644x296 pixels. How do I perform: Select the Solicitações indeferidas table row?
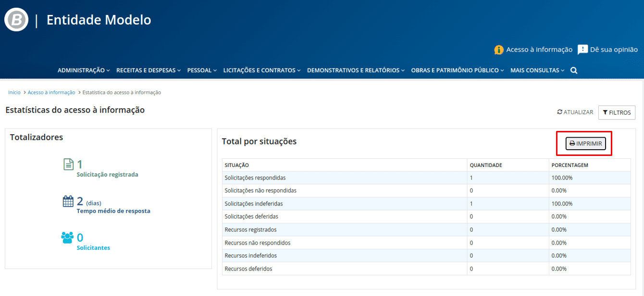pyautogui.click(x=336, y=203)
